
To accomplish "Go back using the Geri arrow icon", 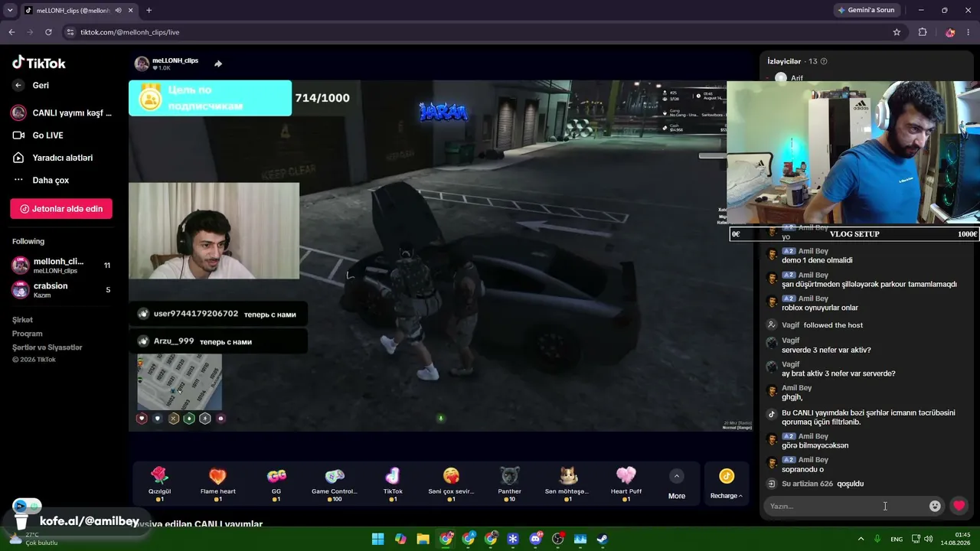I will tap(18, 86).
